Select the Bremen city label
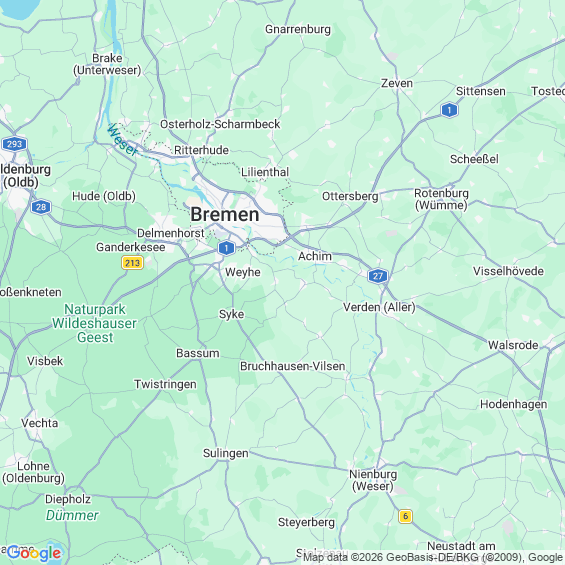This screenshot has height=565, width=565. tap(225, 214)
